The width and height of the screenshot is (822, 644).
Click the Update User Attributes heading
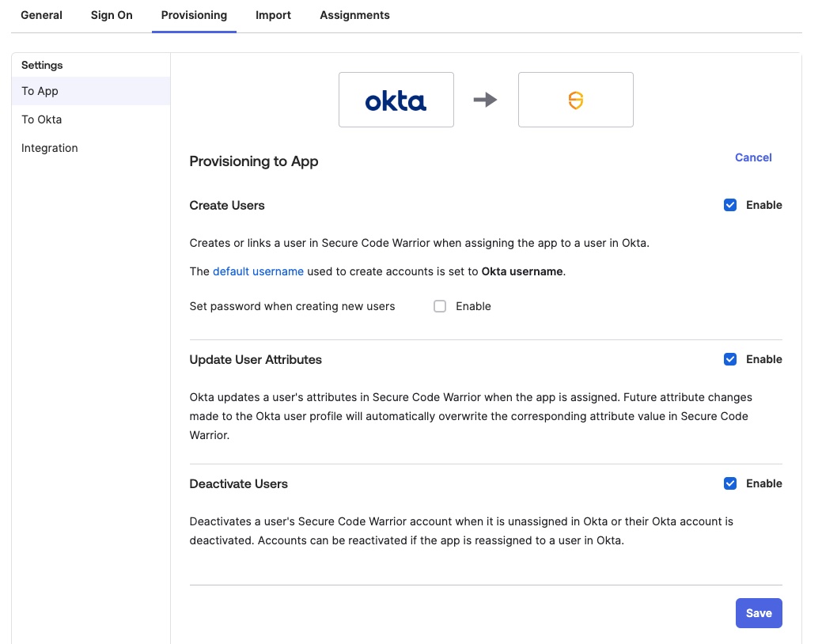tap(256, 359)
